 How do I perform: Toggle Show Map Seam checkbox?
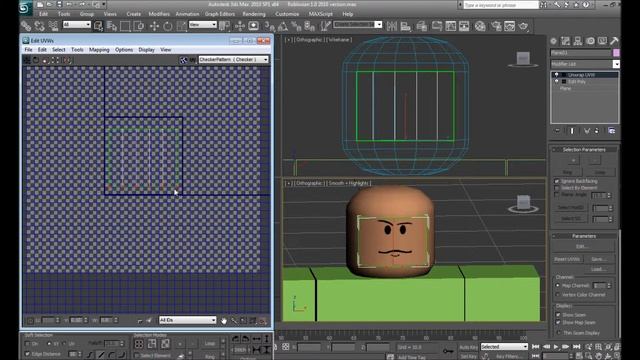coord(558,322)
